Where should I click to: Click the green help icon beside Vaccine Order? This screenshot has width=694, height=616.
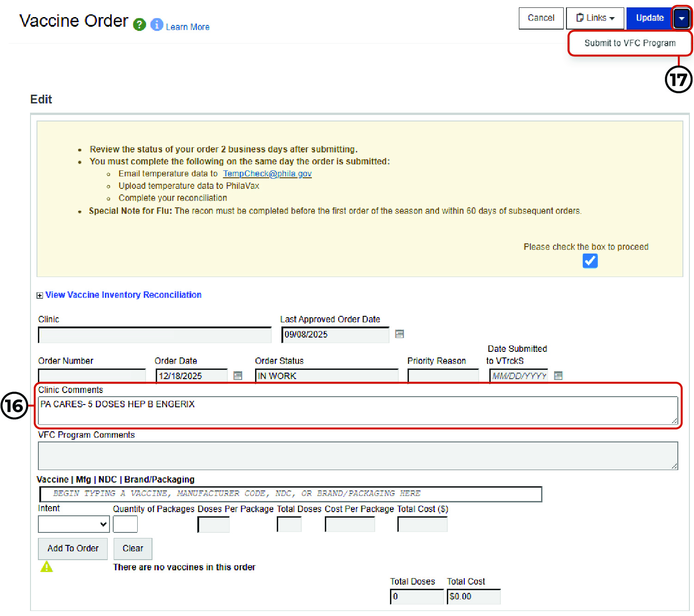click(139, 24)
